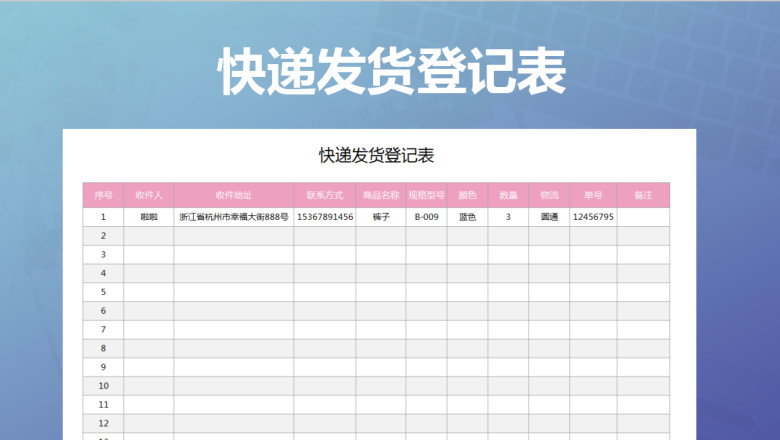Click the 单号 column header

coord(593,195)
